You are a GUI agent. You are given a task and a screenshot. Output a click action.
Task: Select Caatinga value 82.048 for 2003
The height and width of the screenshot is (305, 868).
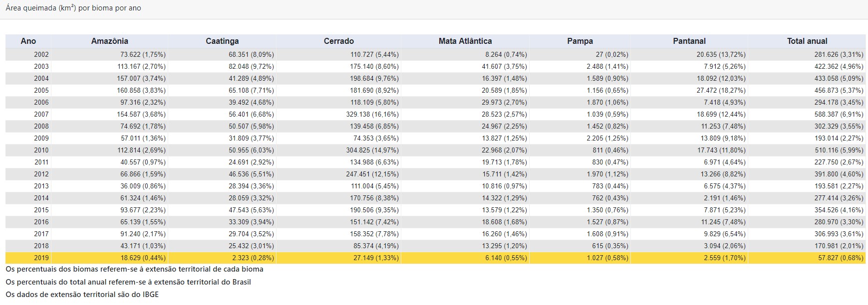click(251, 66)
